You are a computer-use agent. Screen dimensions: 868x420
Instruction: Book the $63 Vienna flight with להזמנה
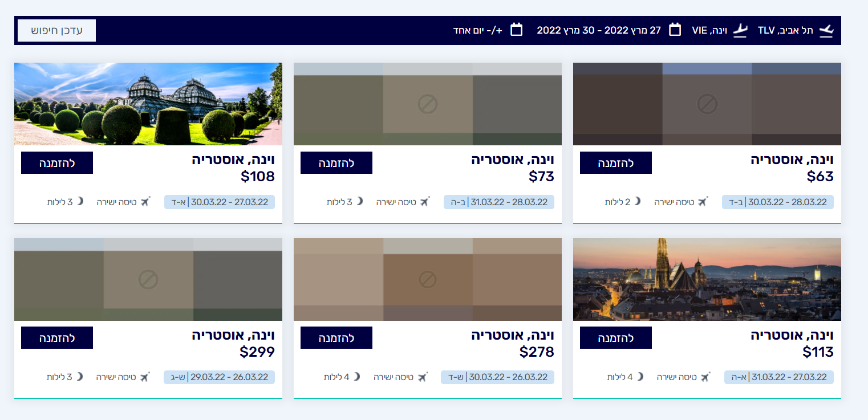point(616,163)
